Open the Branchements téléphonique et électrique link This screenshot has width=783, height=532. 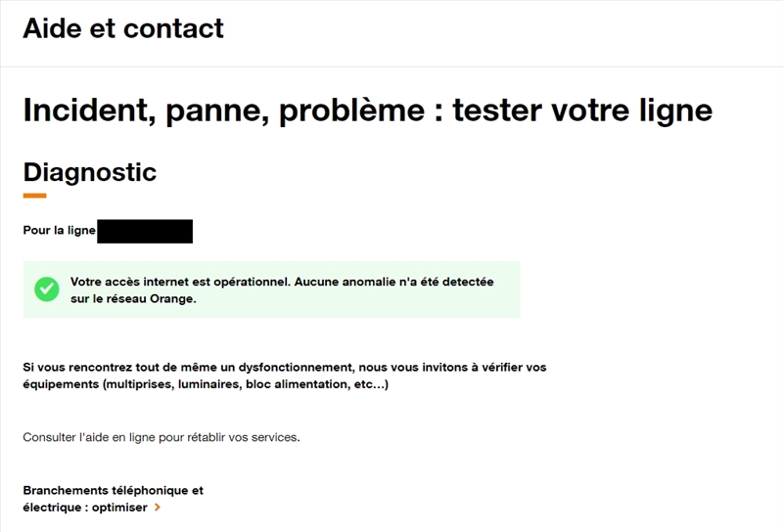pyautogui.click(x=113, y=491)
